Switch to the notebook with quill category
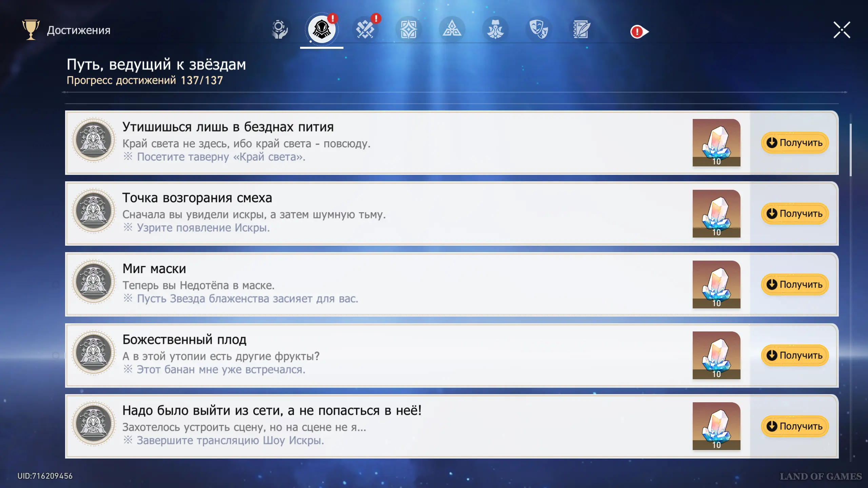Screen dimensions: 868x488 point(582,30)
